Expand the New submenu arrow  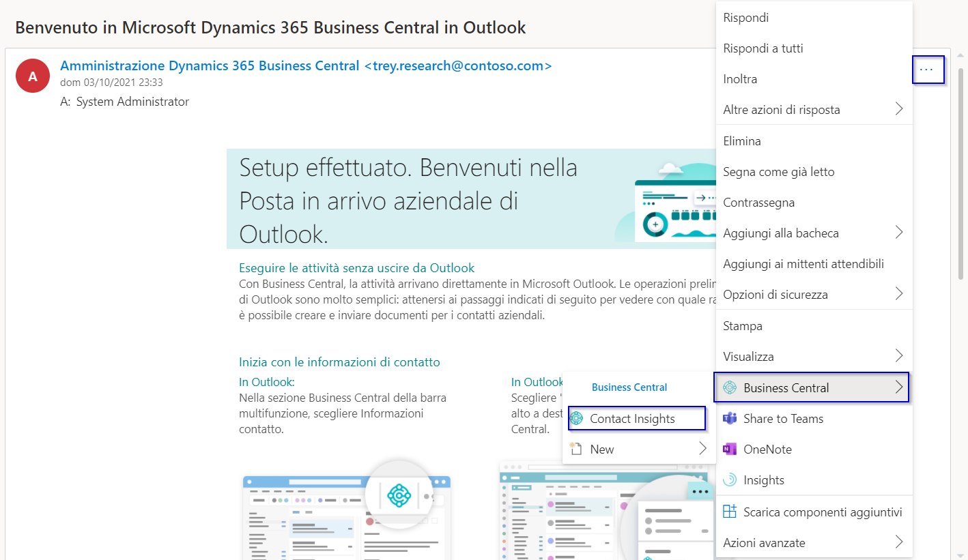[702, 449]
